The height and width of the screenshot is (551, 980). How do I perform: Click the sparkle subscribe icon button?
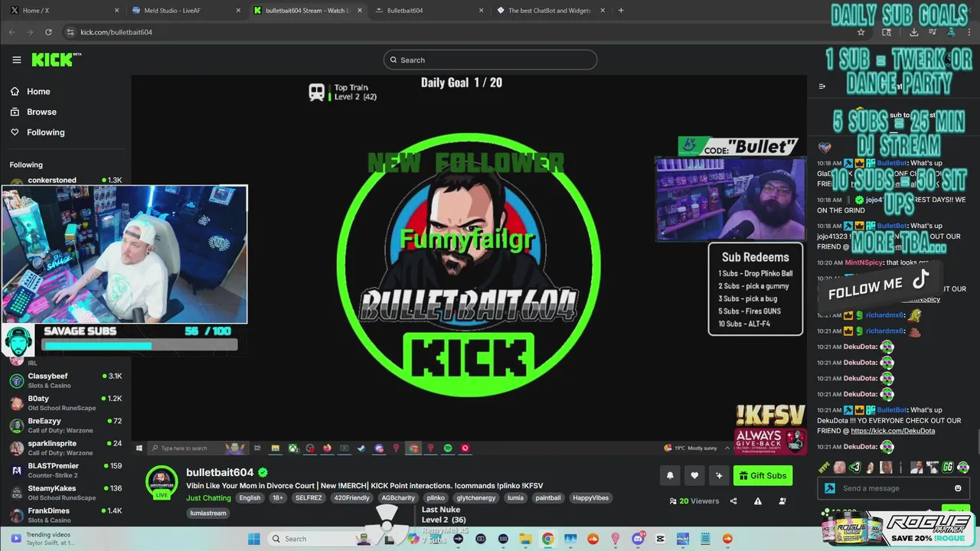pyautogui.click(x=719, y=475)
